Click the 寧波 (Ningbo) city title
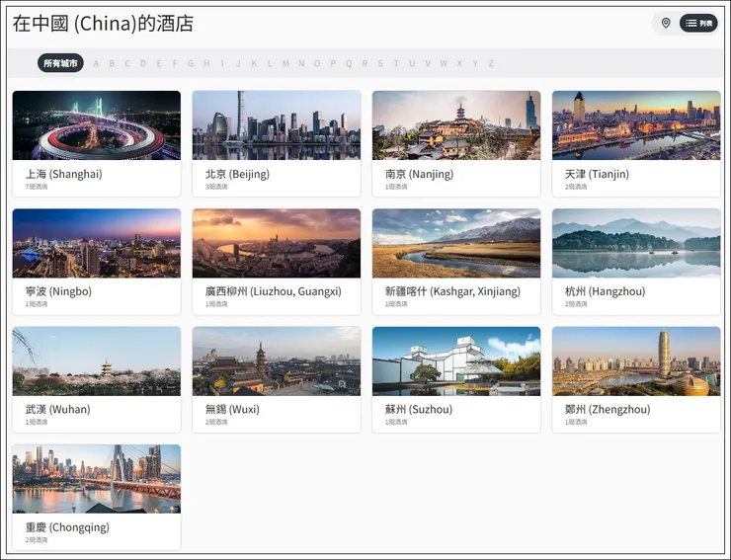 pyautogui.click(x=58, y=291)
